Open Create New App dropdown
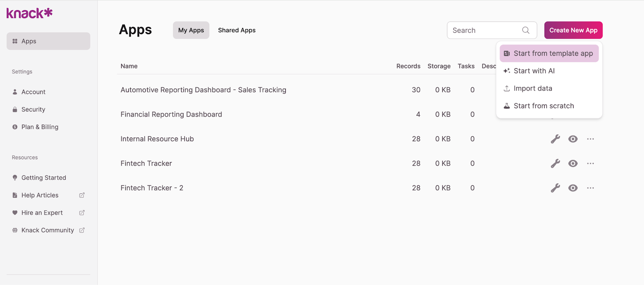The height and width of the screenshot is (285, 644). click(573, 30)
